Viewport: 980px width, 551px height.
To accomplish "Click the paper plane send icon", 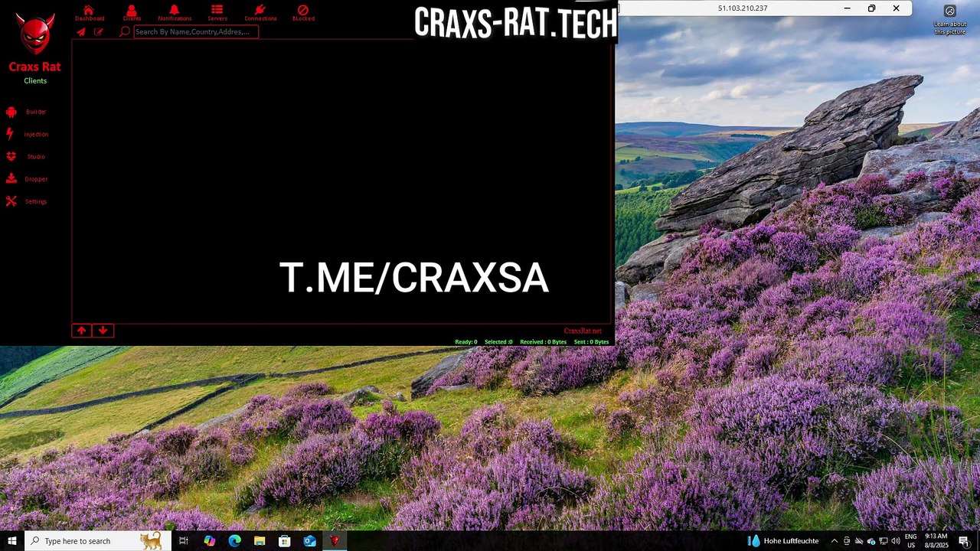I will point(81,32).
